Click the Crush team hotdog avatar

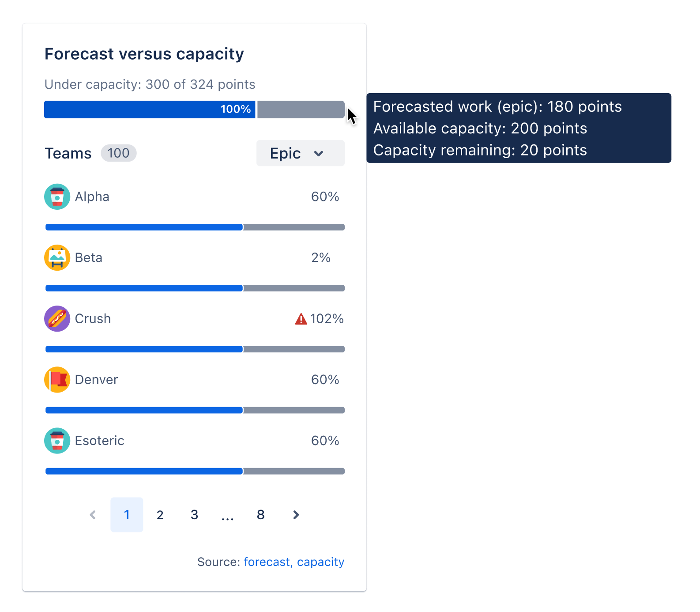(x=57, y=318)
